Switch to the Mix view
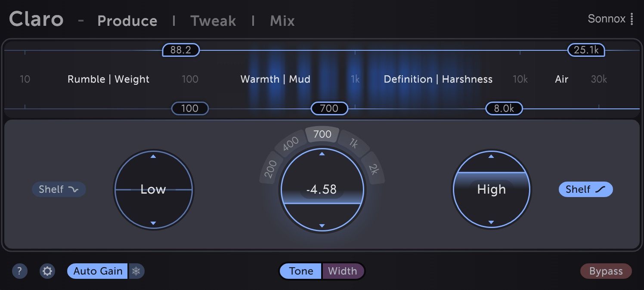The image size is (644, 290). tap(282, 21)
